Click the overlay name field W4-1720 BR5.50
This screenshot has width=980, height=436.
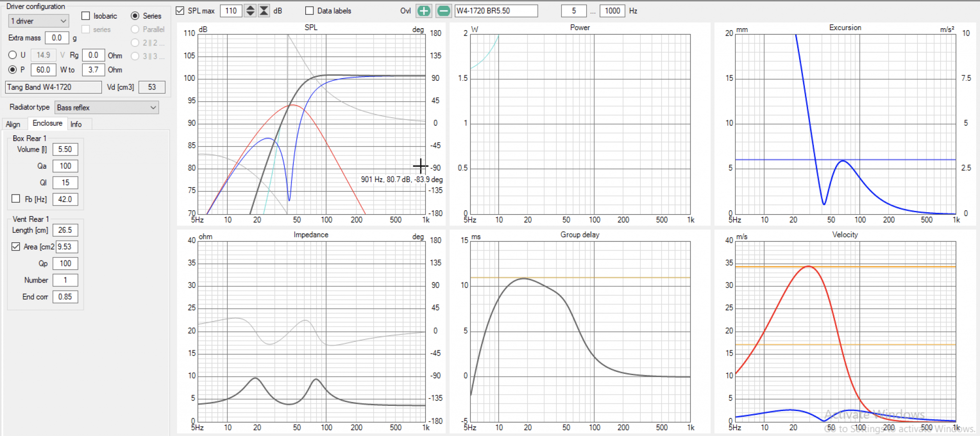pyautogui.click(x=496, y=11)
